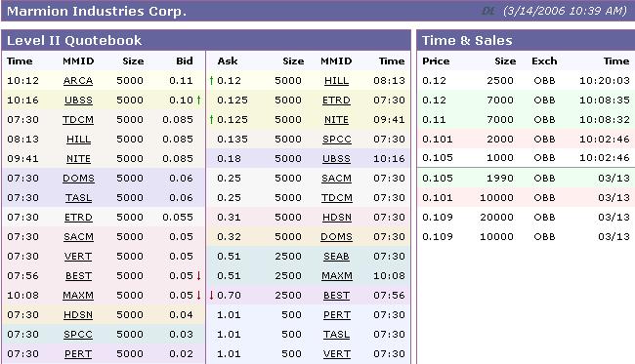Open the UBSS bid-side market maker link
This screenshot has height=364, width=635.
point(78,101)
